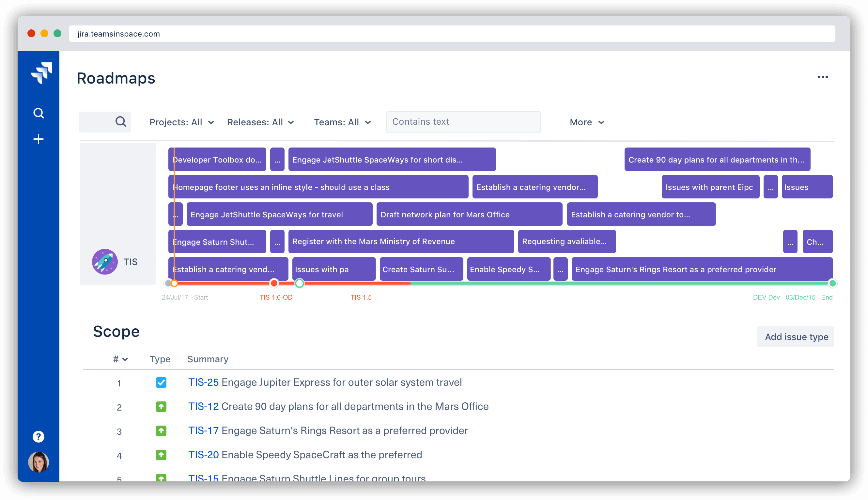Open the search icon in sidebar
The width and height of the screenshot is (868, 500).
coord(38,113)
